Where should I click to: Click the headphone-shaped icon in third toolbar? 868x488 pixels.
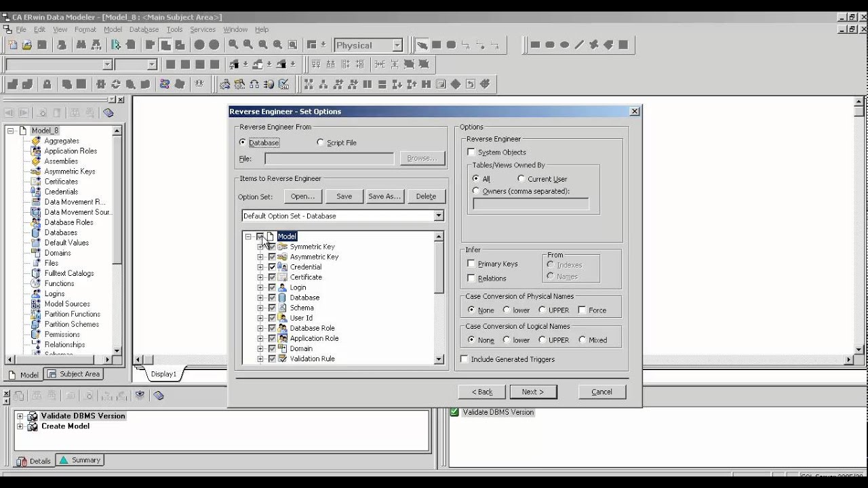click(x=254, y=84)
